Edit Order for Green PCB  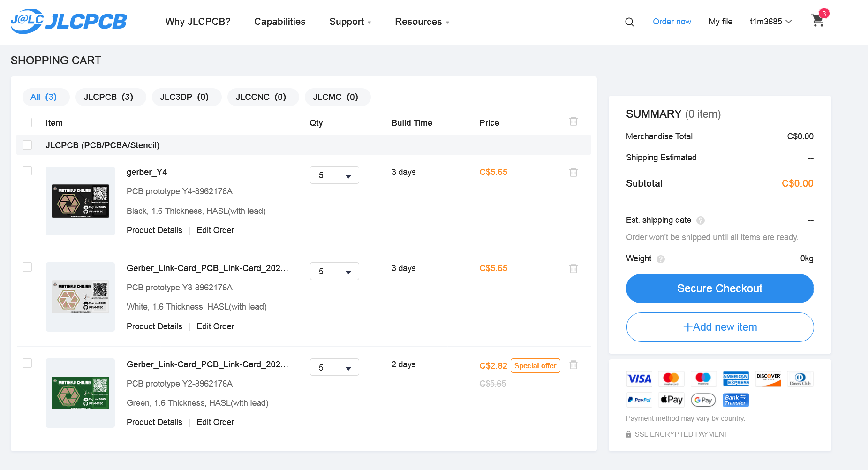click(215, 422)
